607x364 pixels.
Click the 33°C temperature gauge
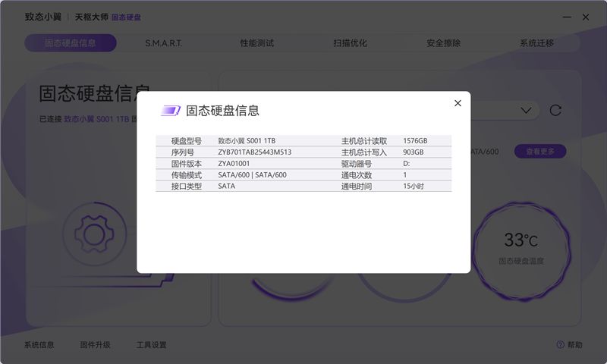point(521,252)
